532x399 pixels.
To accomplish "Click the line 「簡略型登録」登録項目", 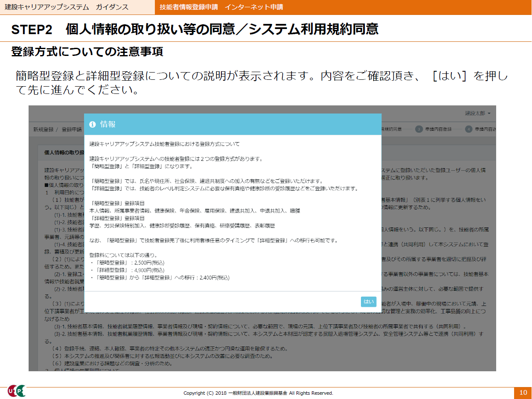I will pyautogui.click(x=118, y=203).
